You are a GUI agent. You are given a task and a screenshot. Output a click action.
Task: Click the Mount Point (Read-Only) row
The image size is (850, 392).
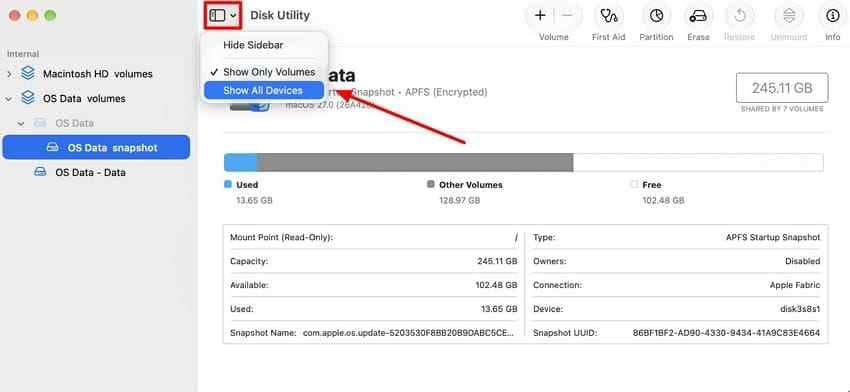(x=374, y=237)
